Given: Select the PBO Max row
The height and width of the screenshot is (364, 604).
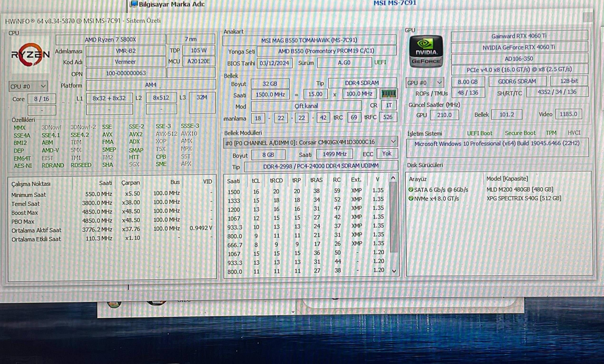Looking at the screenshot, I should tap(112, 221).
